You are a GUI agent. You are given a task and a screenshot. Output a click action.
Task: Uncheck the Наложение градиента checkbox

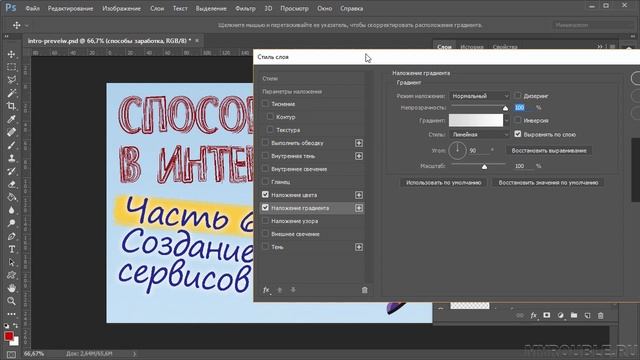(265, 208)
